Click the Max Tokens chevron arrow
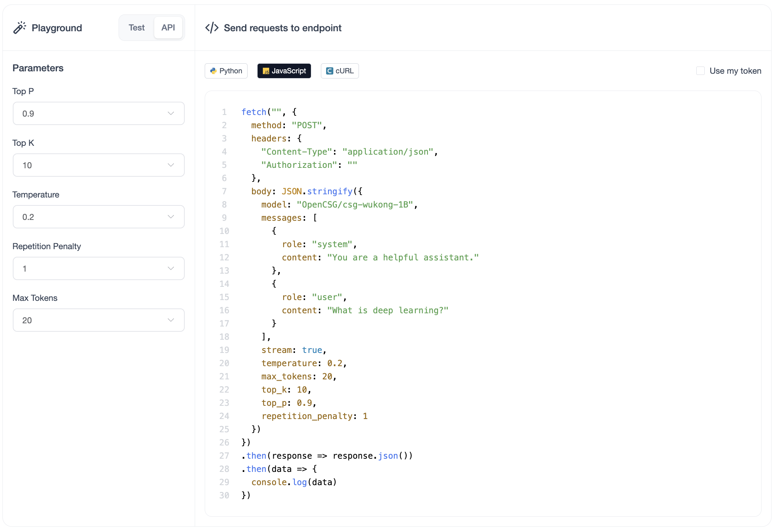 pos(171,320)
